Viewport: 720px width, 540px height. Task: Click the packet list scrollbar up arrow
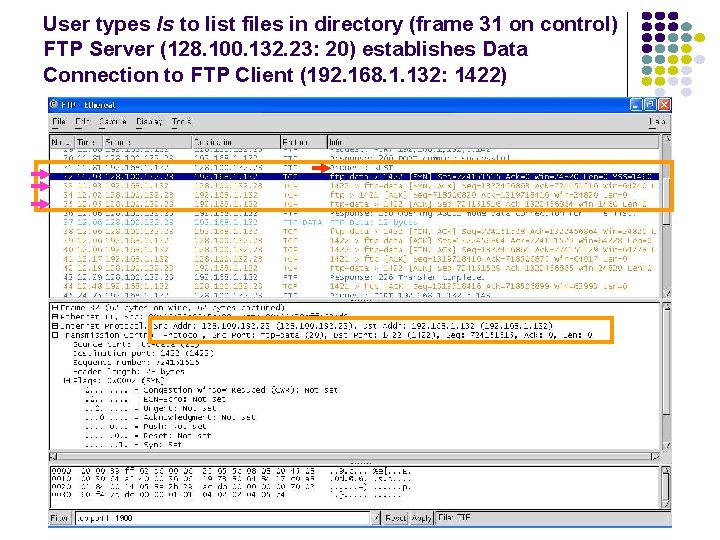click(666, 138)
